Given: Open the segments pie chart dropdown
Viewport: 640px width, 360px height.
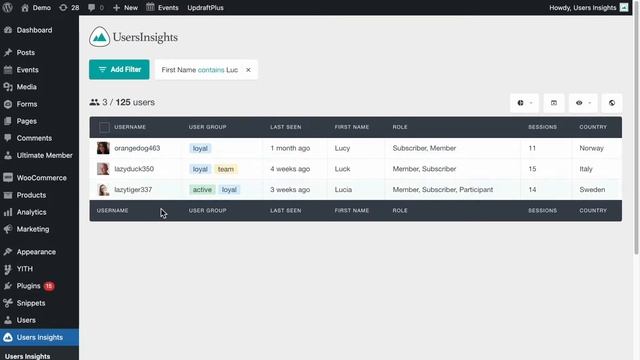Looking at the screenshot, I should pos(524,103).
